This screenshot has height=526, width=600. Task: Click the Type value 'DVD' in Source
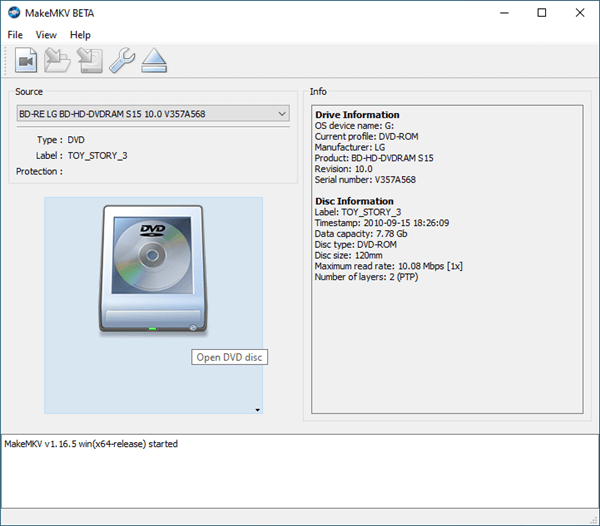click(76, 140)
